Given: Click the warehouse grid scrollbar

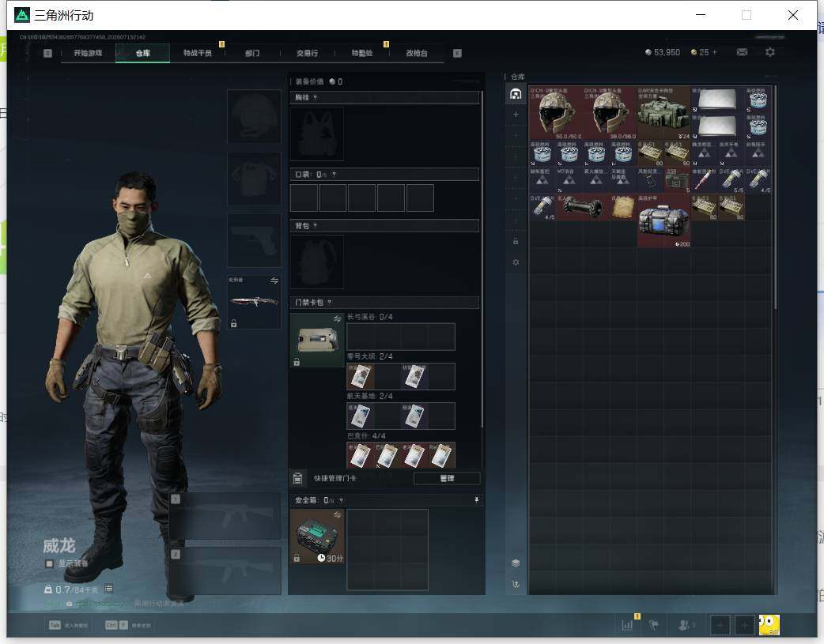Looking at the screenshot, I should point(774,197).
